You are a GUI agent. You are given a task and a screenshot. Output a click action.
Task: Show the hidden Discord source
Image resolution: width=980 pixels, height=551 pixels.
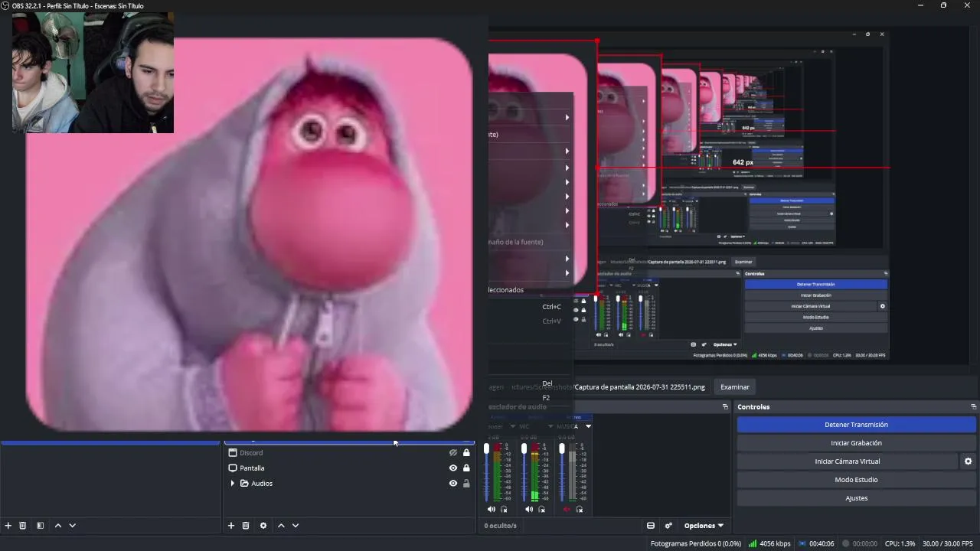coord(453,453)
